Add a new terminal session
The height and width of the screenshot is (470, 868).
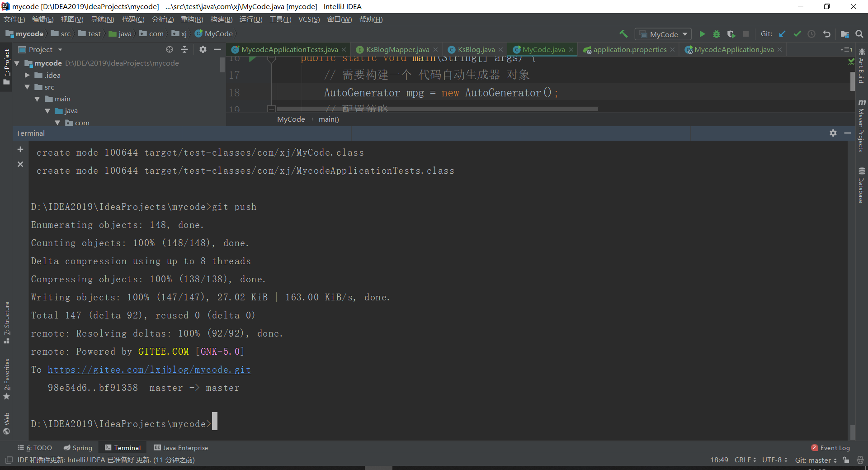tap(20, 149)
